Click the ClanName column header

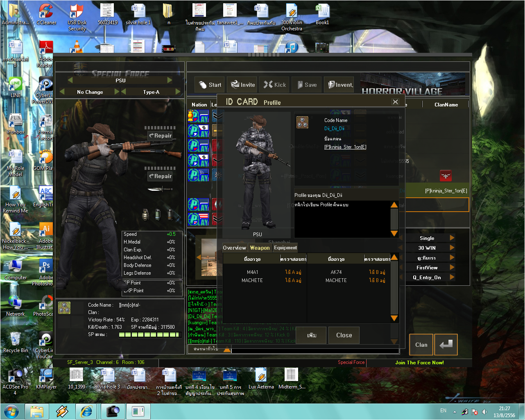click(446, 105)
